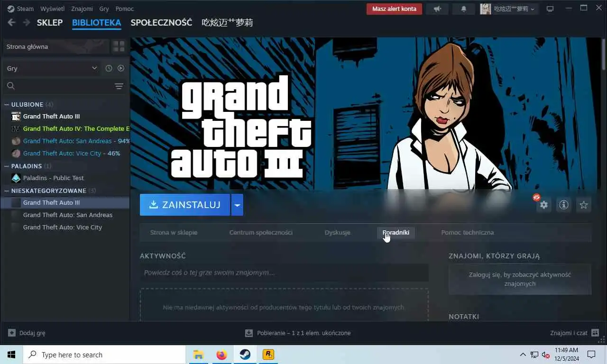
Task: Open the Znajomi menu
Action: click(x=82, y=9)
